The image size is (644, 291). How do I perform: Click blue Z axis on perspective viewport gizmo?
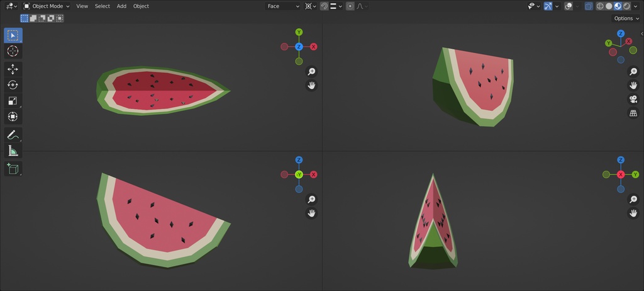(621, 33)
